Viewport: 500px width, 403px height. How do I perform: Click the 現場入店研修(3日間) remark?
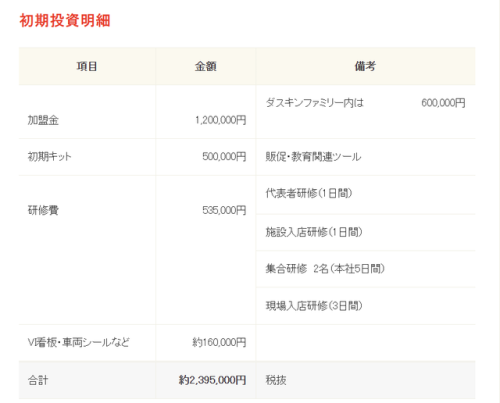point(314,306)
